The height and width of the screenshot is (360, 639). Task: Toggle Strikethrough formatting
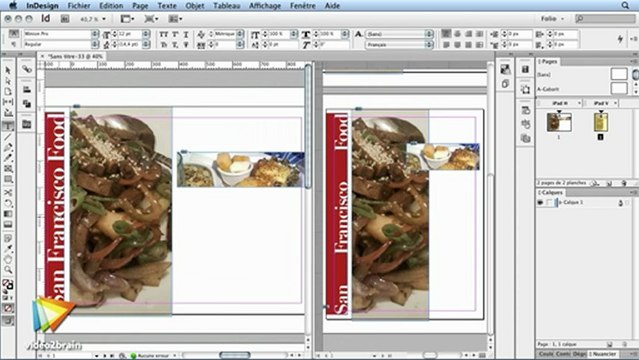point(186,45)
